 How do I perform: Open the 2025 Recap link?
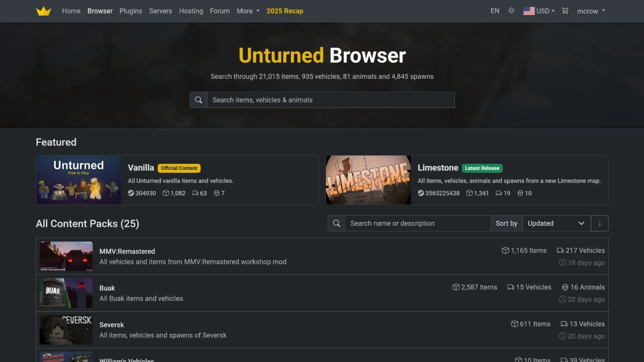click(x=285, y=11)
